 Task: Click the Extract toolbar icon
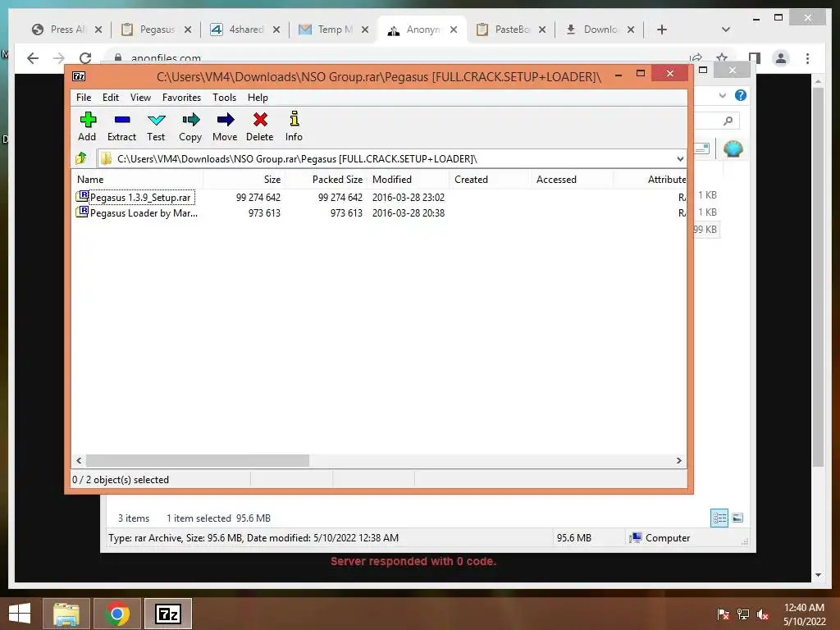(121, 126)
